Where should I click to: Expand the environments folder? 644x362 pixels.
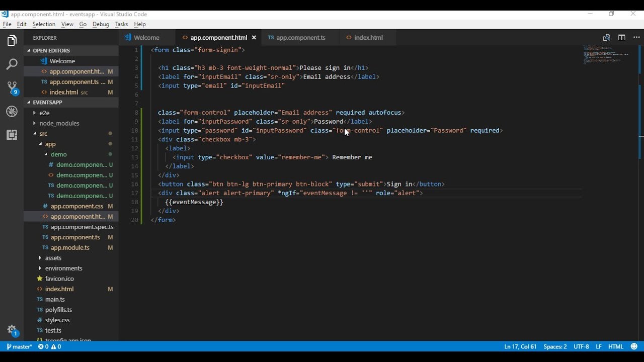pos(71,268)
